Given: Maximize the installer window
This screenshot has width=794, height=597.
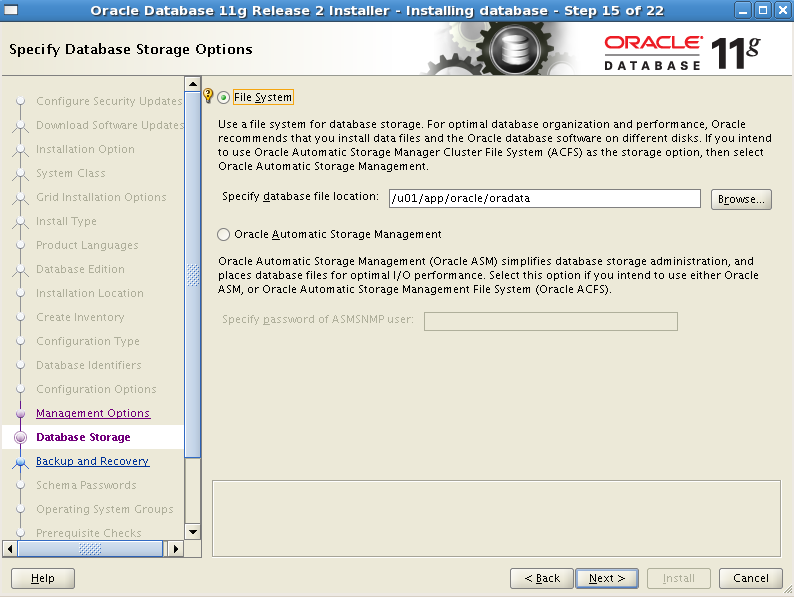Looking at the screenshot, I should [x=763, y=10].
